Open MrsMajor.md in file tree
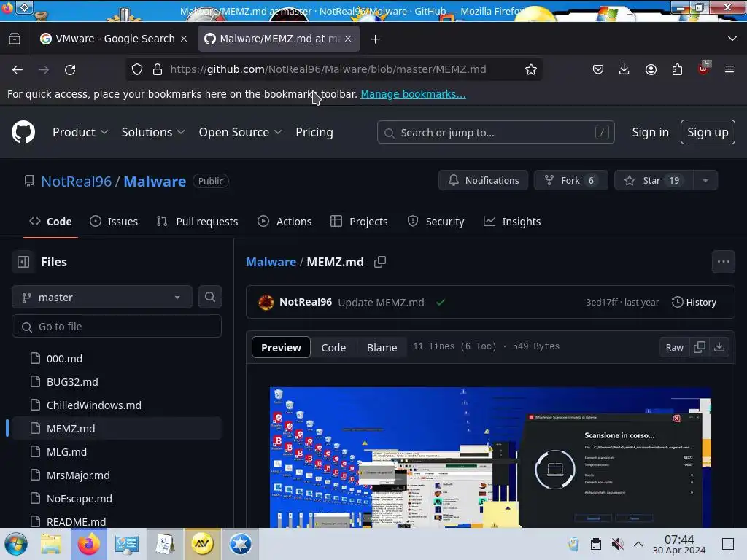747x560 pixels. [x=78, y=475]
